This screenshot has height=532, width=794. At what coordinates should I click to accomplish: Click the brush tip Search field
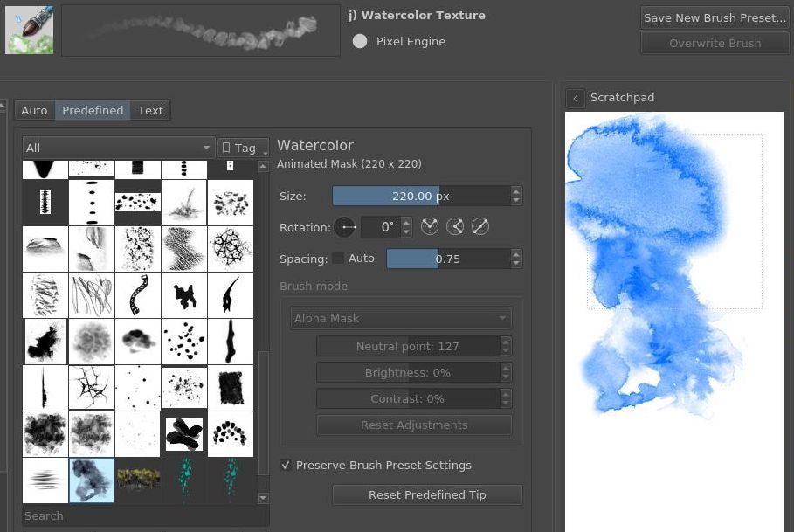pyautogui.click(x=140, y=515)
